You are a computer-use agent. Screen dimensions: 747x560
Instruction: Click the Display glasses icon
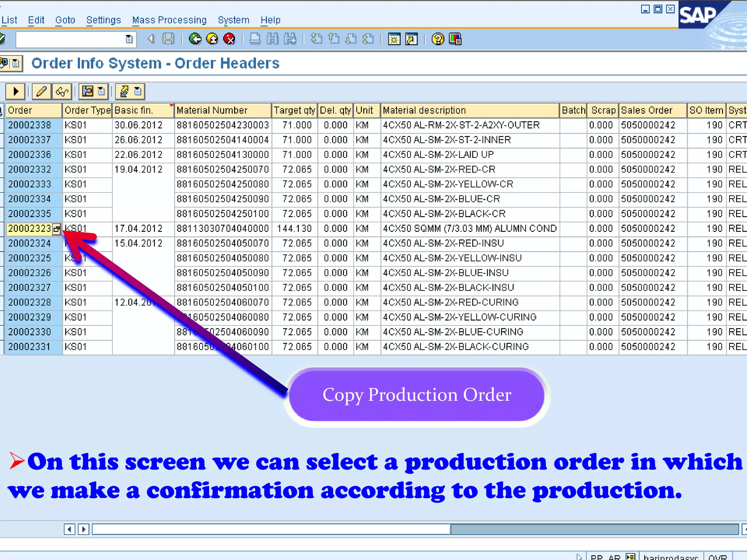tap(62, 91)
